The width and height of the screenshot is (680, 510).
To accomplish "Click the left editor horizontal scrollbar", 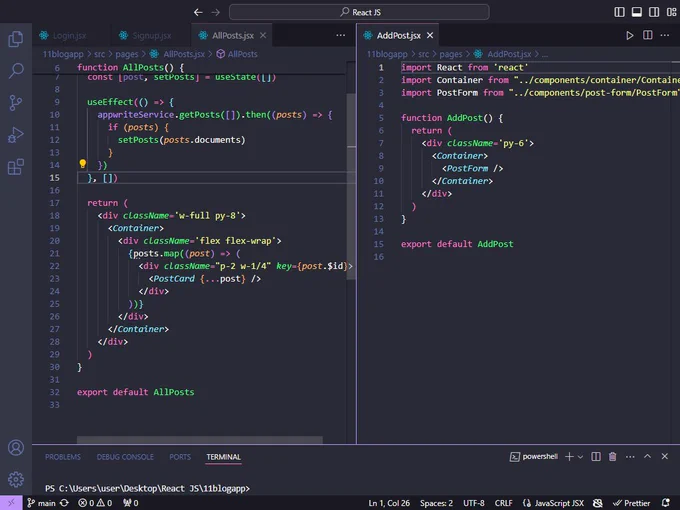I will [x=199, y=440].
